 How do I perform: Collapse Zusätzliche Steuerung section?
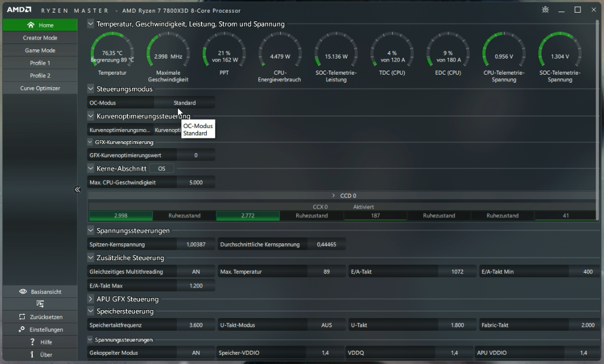91,257
